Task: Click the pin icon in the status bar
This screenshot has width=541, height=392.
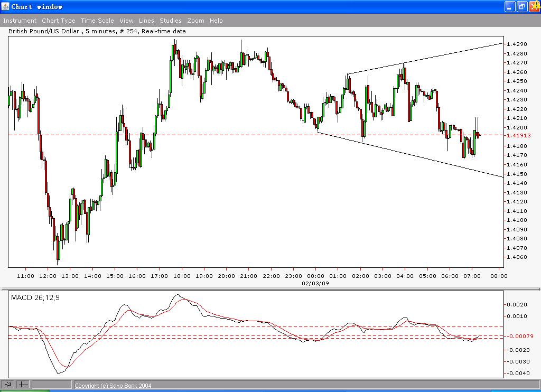Action: [x=8, y=384]
